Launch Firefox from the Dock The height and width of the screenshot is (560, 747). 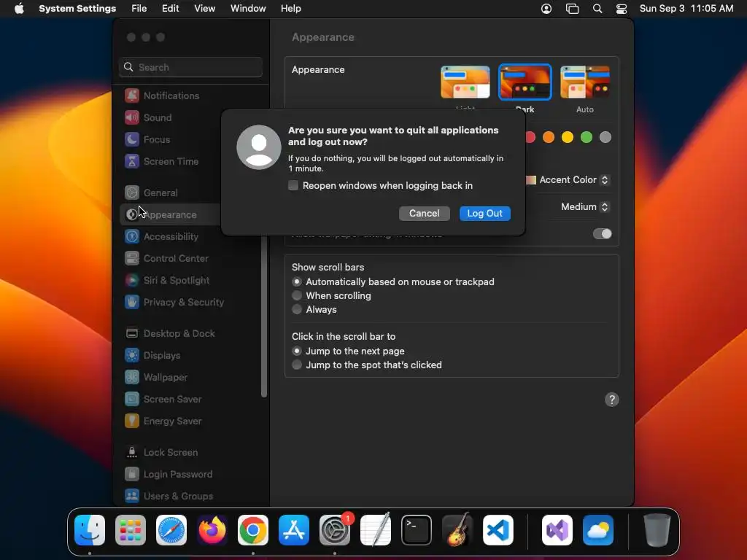click(x=212, y=530)
